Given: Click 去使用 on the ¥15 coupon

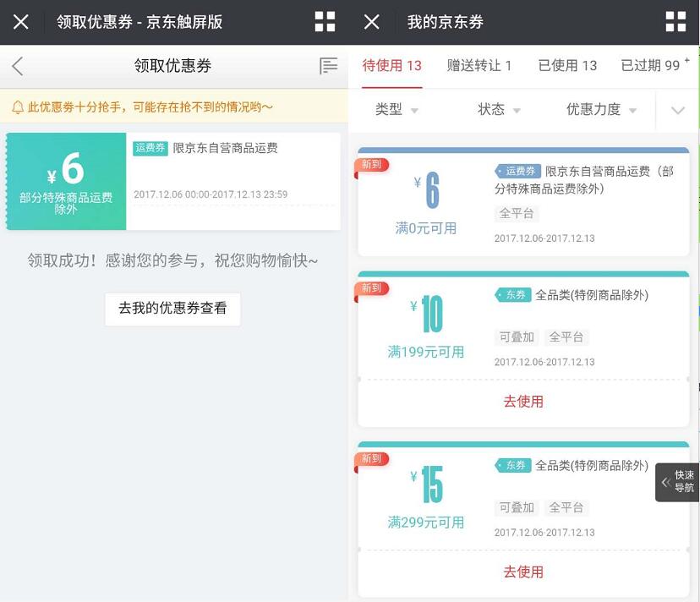Looking at the screenshot, I should point(523,572).
